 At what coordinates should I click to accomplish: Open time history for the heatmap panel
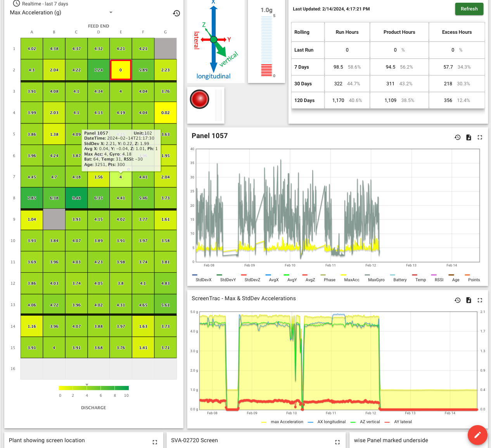tap(176, 13)
